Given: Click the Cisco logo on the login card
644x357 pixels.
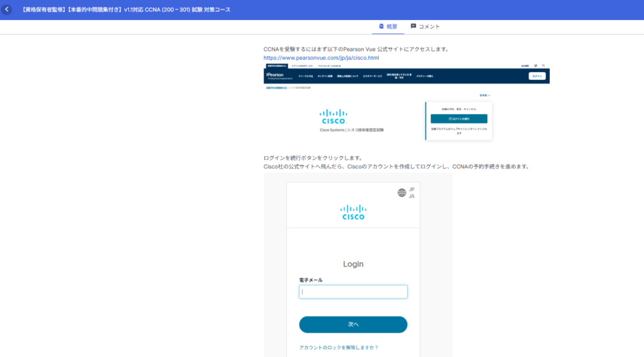Looking at the screenshot, I should pos(353,212).
